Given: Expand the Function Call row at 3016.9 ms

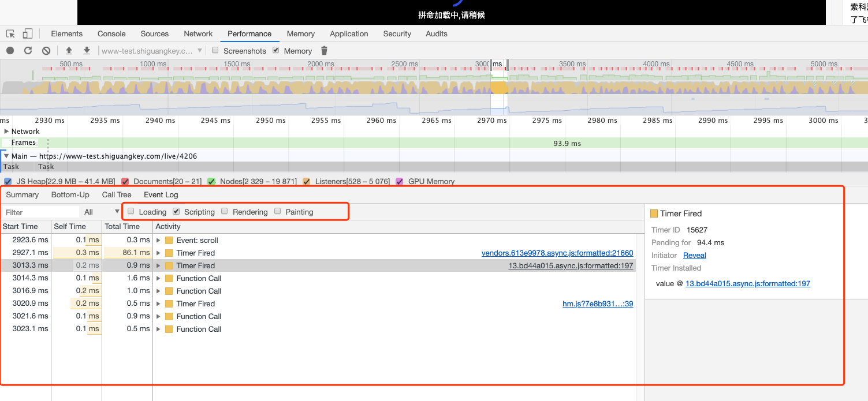Looking at the screenshot, I should tap(158, 291).
